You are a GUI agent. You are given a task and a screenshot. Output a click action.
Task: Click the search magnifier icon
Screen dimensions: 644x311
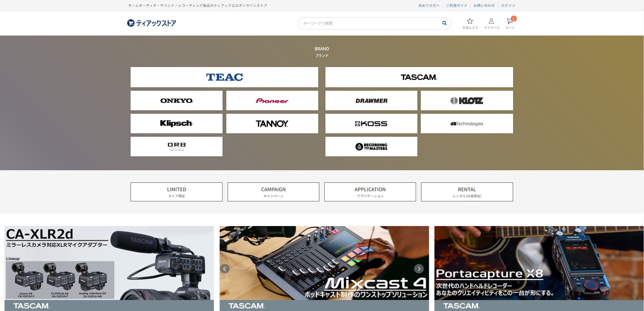coord(444,23)
